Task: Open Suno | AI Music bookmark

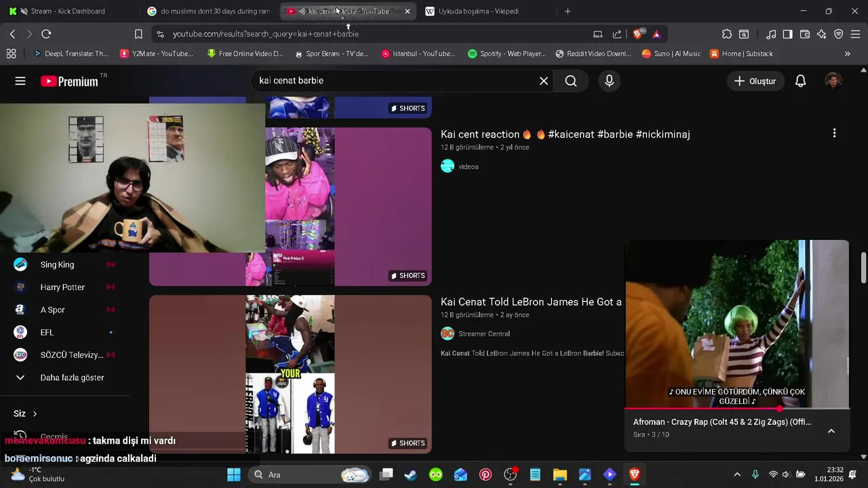Action: pyautogui.click(x=671, y=54)
